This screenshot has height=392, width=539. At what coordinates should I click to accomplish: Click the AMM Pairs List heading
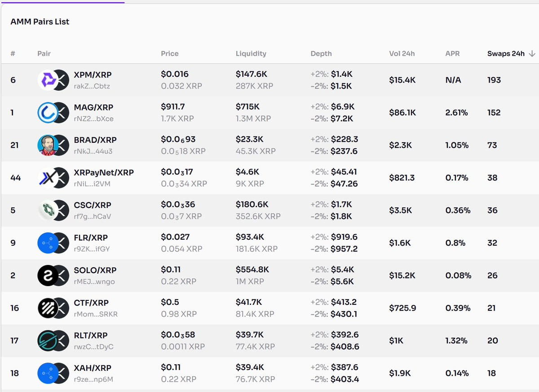point(40,22)
